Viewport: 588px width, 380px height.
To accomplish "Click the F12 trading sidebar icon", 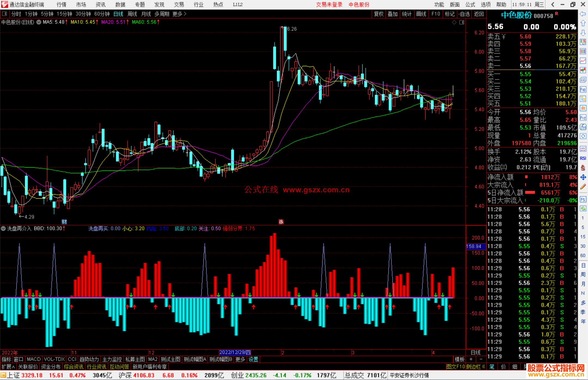I will click(x=583, y=118).
